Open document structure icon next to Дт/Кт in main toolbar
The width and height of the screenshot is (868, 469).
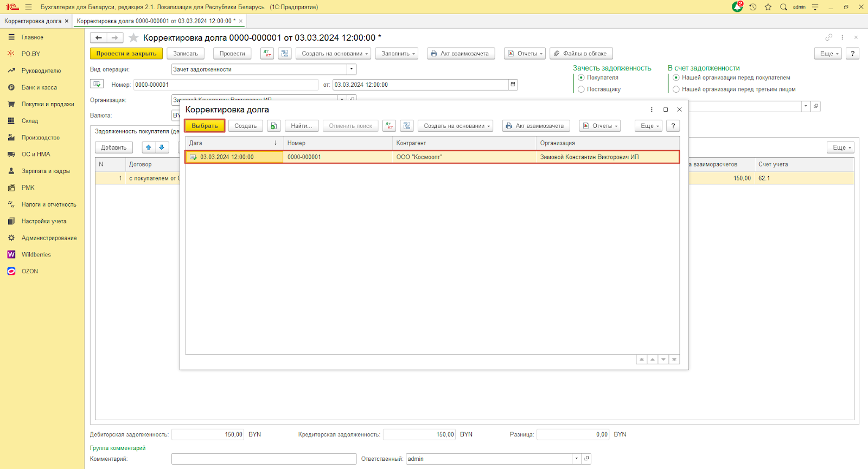tap(285, 54)
